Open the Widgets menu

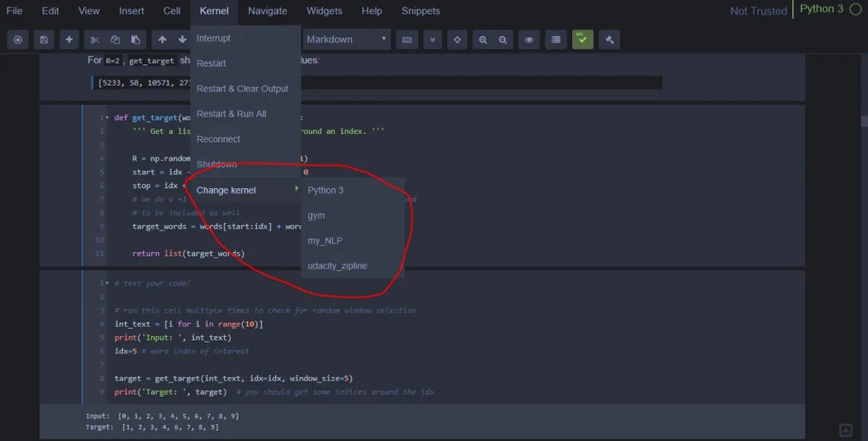click(x=324, y=11)
